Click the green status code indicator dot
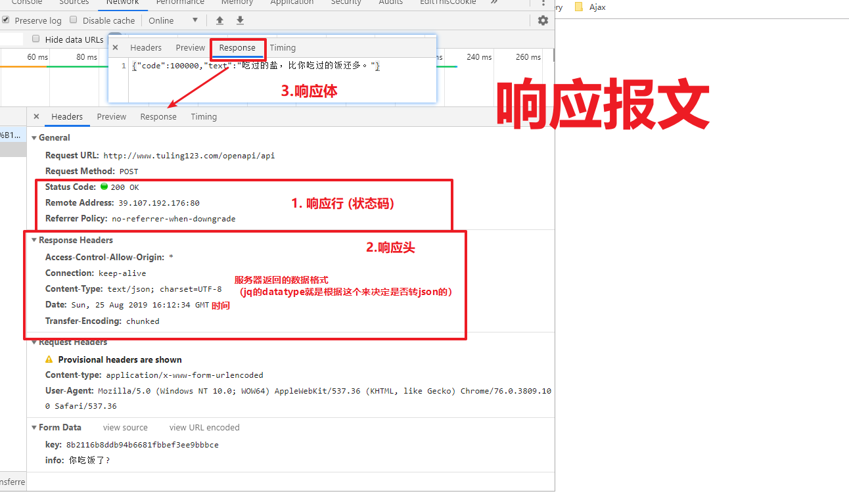 tap(104, 187)
